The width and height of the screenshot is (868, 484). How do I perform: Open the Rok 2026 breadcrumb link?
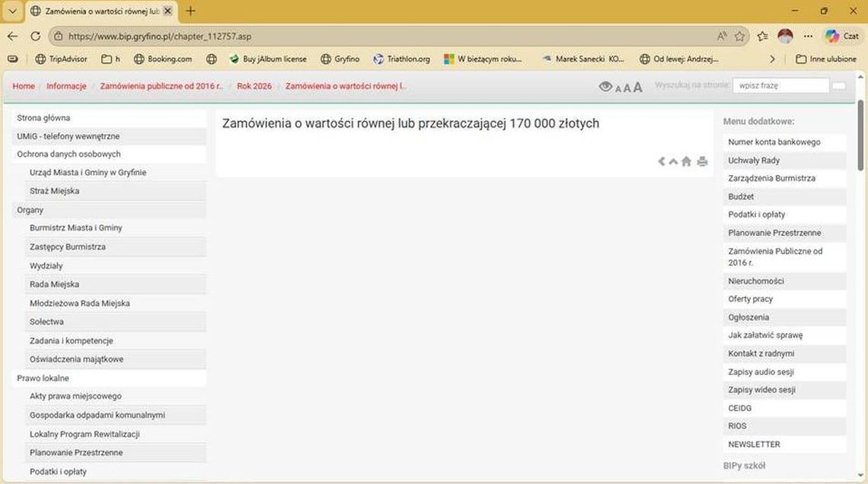tap(254, 86)
